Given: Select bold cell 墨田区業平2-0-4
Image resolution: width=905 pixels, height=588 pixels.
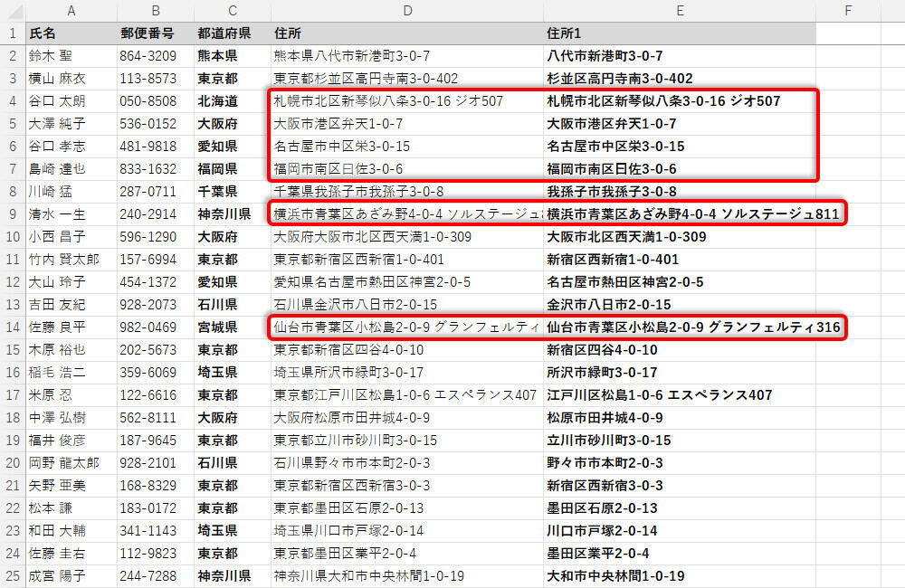Looking at the screenshot, I should point(680,554).
